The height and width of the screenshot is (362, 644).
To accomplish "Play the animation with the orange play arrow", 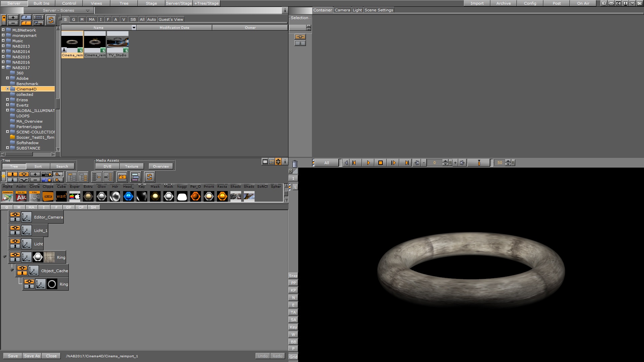I will tap(368, 163).
